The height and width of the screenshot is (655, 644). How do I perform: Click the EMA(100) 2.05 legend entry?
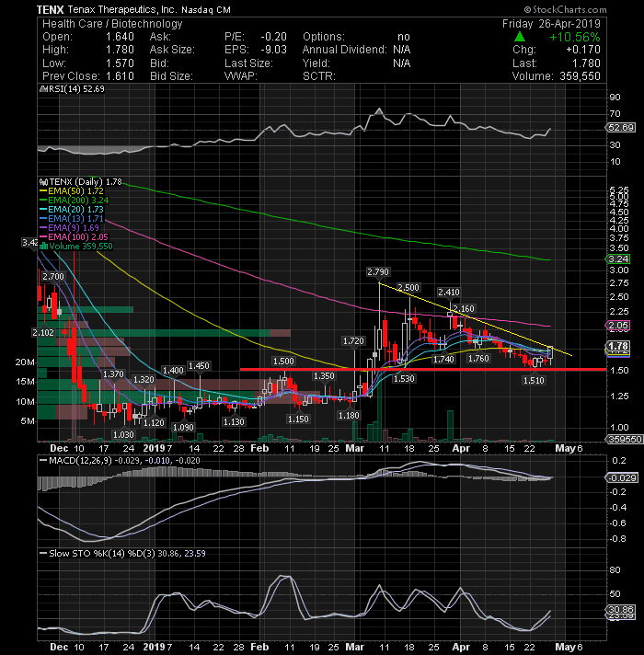coord(74,236)
